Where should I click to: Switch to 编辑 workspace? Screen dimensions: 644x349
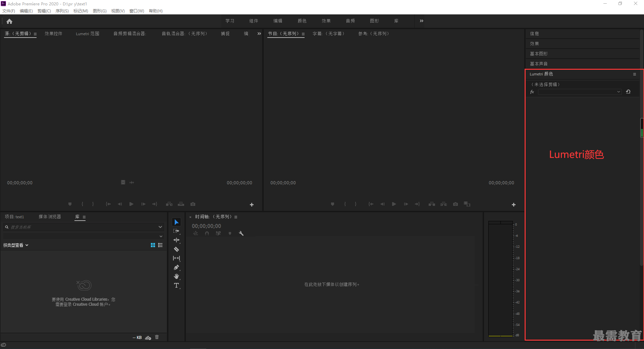278,21
